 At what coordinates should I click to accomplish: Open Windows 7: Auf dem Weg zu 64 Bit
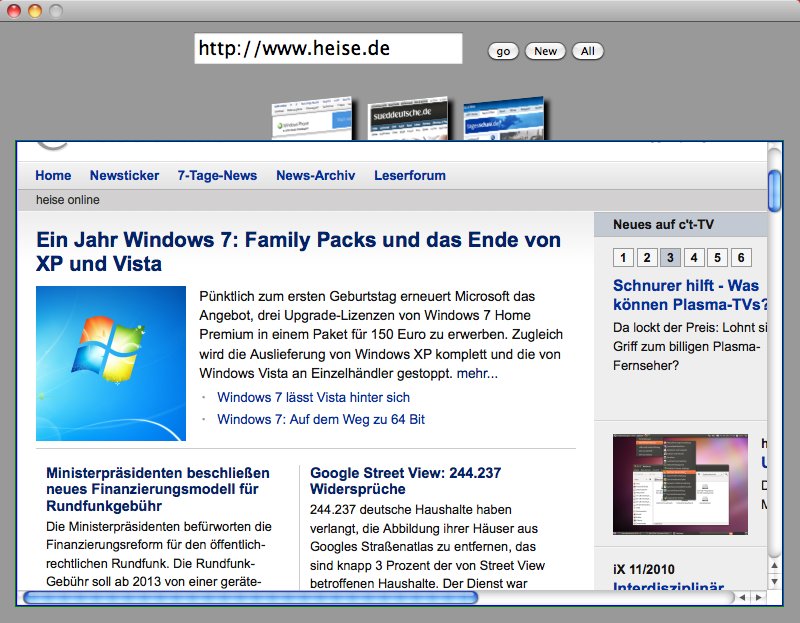coord(321,419)
